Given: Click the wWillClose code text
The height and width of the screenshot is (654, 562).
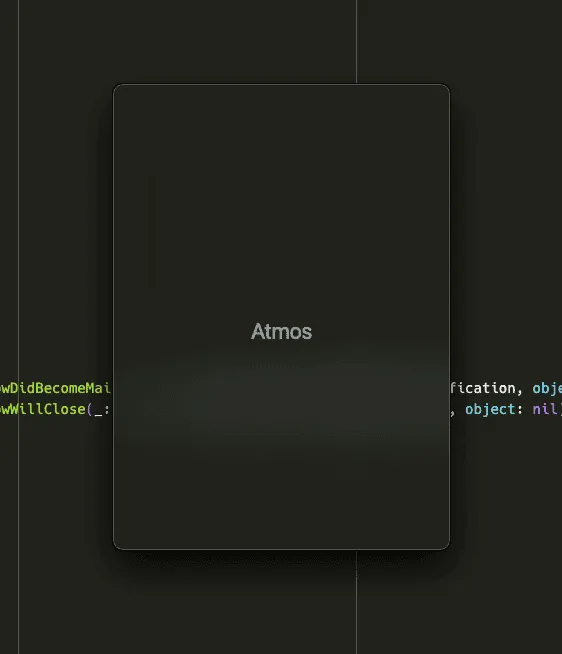Looking at the screenshot, I should click(42, 409).
